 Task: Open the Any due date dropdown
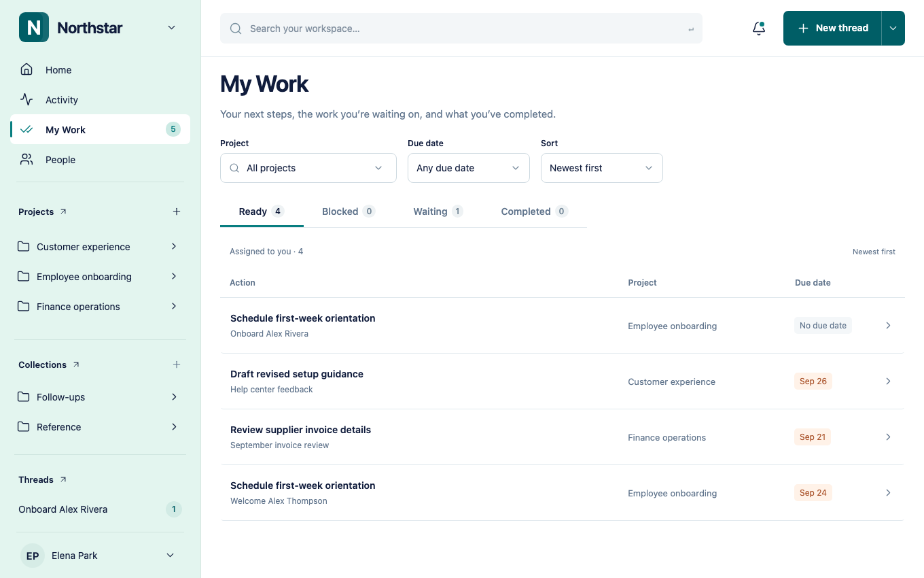point(469,168)
